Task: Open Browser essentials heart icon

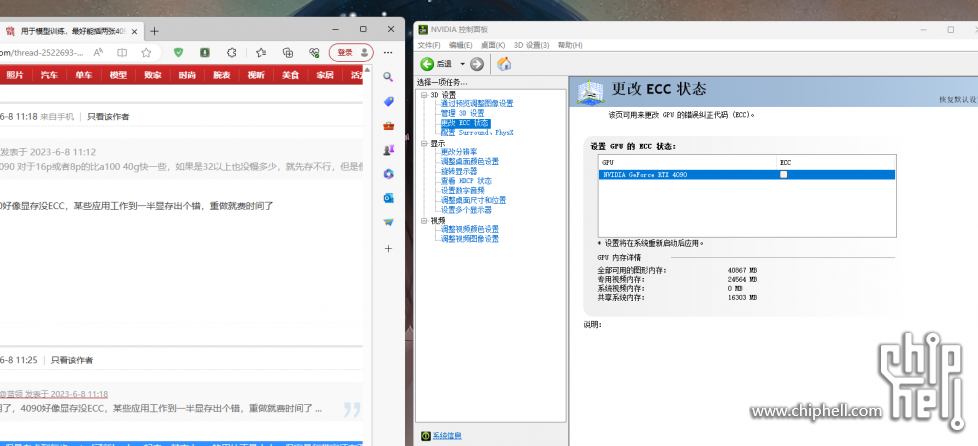Action: click(x=314, y=52)
